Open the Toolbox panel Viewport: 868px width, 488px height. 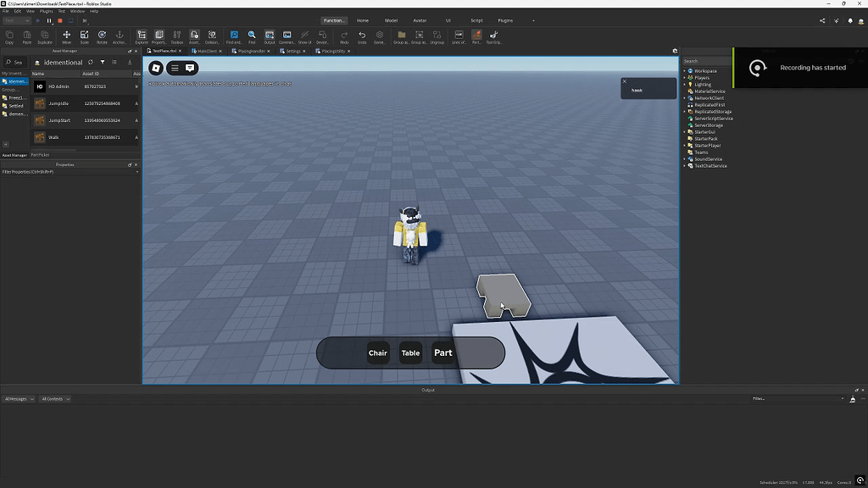point(175,36)
